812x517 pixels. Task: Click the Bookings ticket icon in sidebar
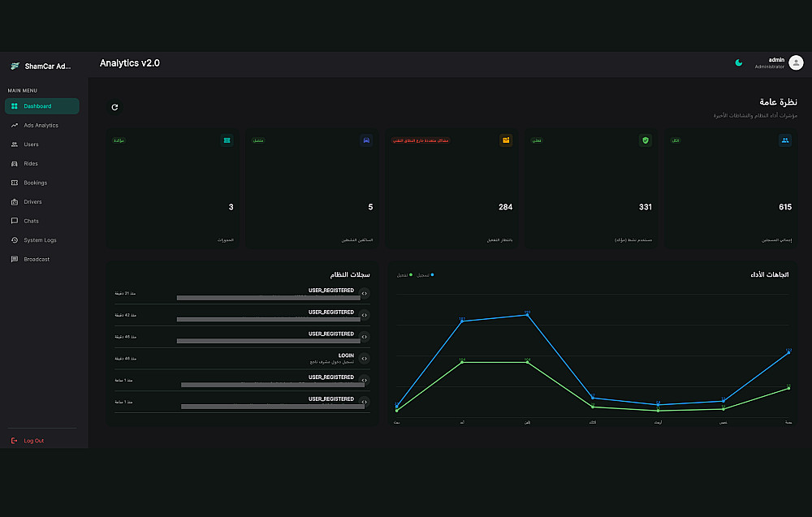[15, 183]
